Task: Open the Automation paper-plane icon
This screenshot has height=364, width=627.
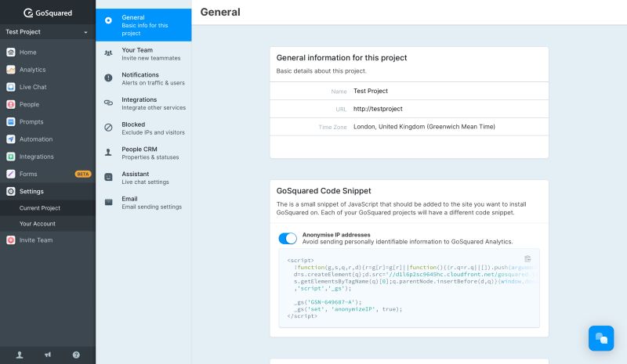Action: click(11, 139)
